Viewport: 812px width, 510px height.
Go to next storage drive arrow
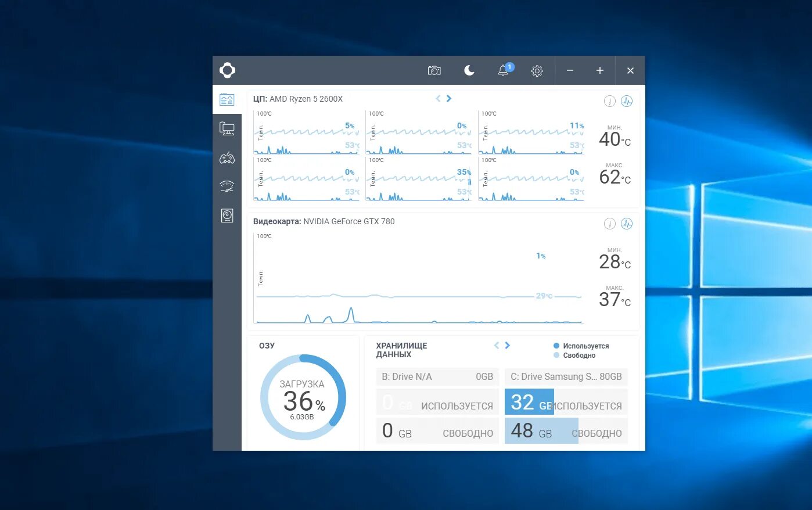[508, 345]
